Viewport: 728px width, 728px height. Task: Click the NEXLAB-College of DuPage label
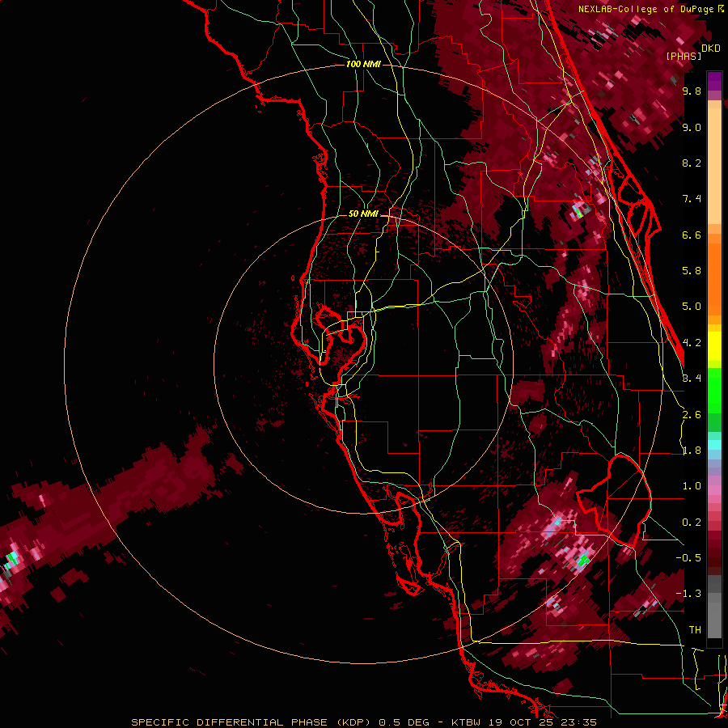pos(647,9)
